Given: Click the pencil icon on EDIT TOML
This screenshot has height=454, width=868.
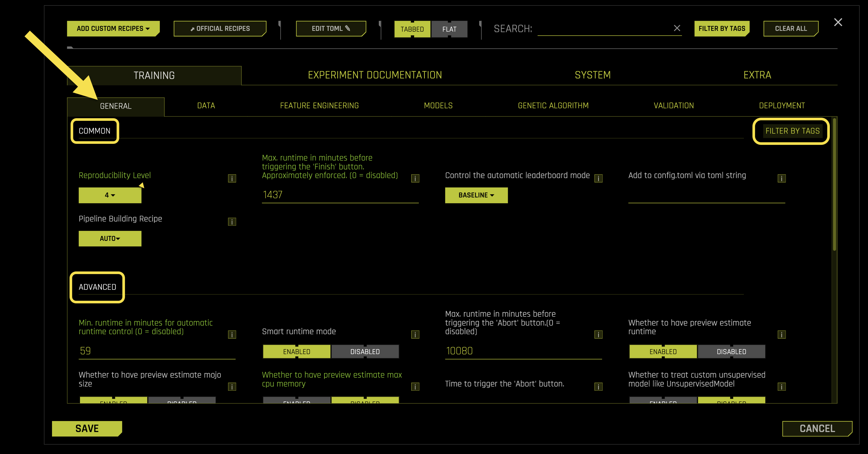Looking at the screenshot, I should (347, 28).
